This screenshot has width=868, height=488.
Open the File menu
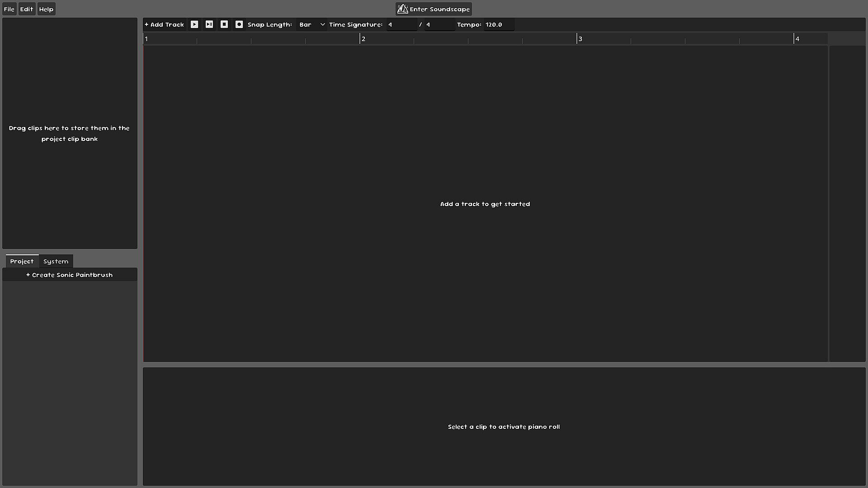(x=9, y=9)
